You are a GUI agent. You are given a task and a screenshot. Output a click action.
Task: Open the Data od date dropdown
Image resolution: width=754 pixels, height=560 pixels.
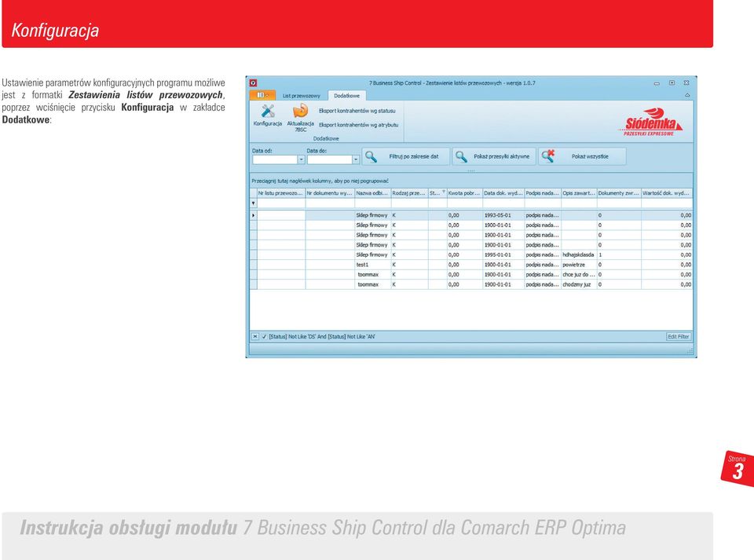click(x=301, y=159)
